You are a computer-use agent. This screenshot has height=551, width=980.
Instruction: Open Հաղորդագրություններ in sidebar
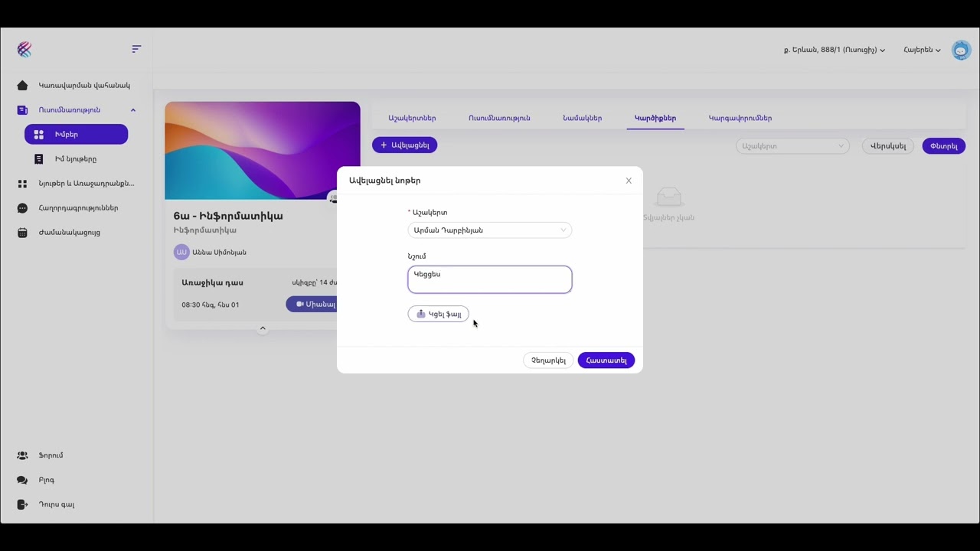78,208
